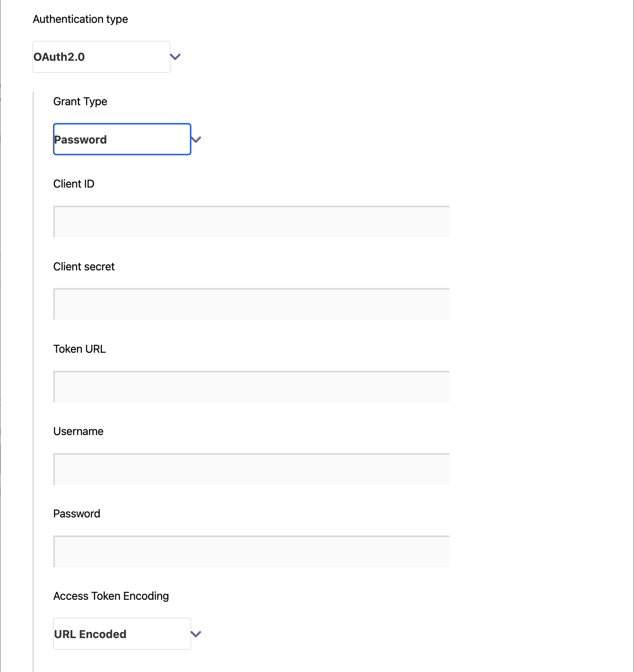
Task: Click the Username input field
Action: click(x=251, y=469)
